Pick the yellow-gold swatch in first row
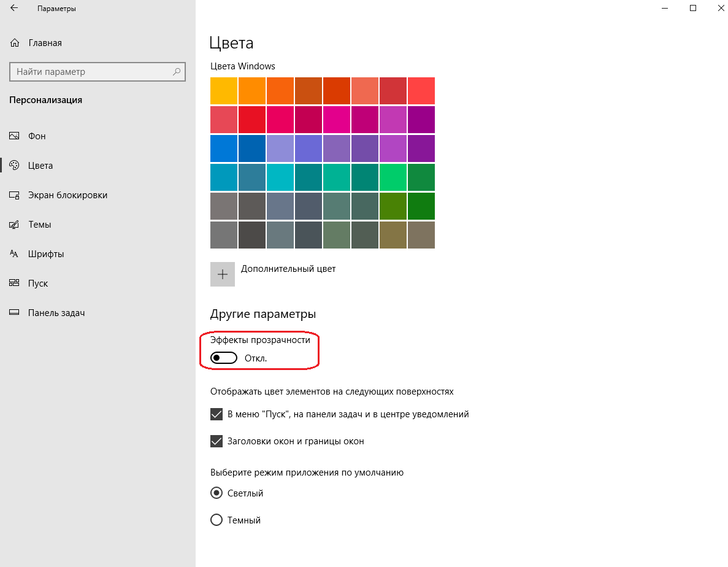 pos(224,91)
